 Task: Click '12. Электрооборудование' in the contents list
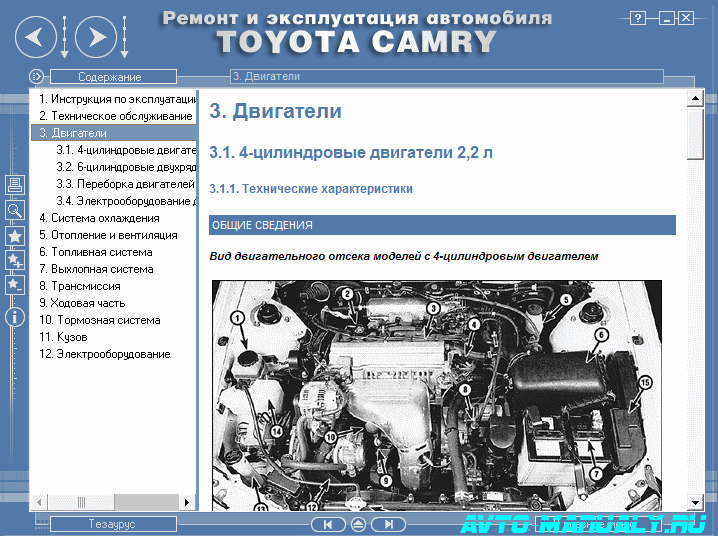[x=104, y=354]
